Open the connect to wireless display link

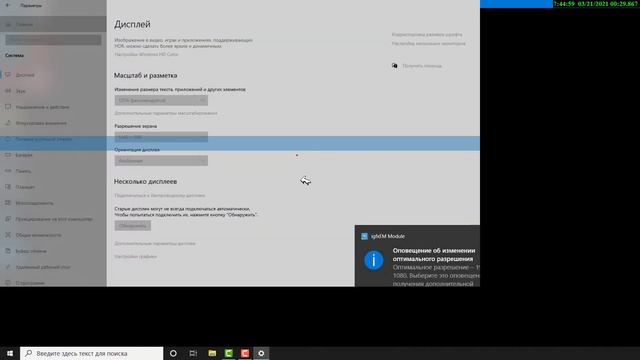160,196
